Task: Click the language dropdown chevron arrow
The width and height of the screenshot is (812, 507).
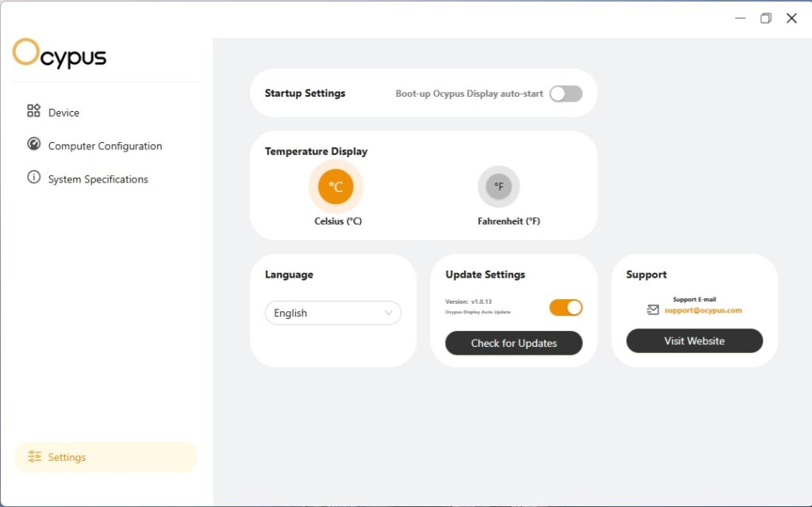Action: (389, 313)
